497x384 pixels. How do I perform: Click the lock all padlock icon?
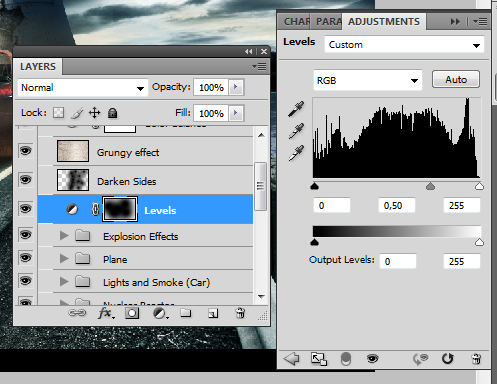(x=112, y=113)
